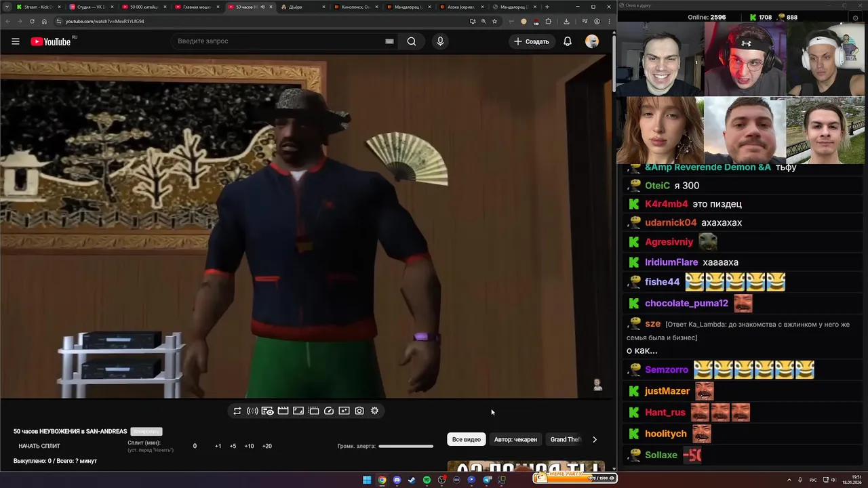868x488 pixels.
Task: Open Steam from the taskbar
Action: 412,480
